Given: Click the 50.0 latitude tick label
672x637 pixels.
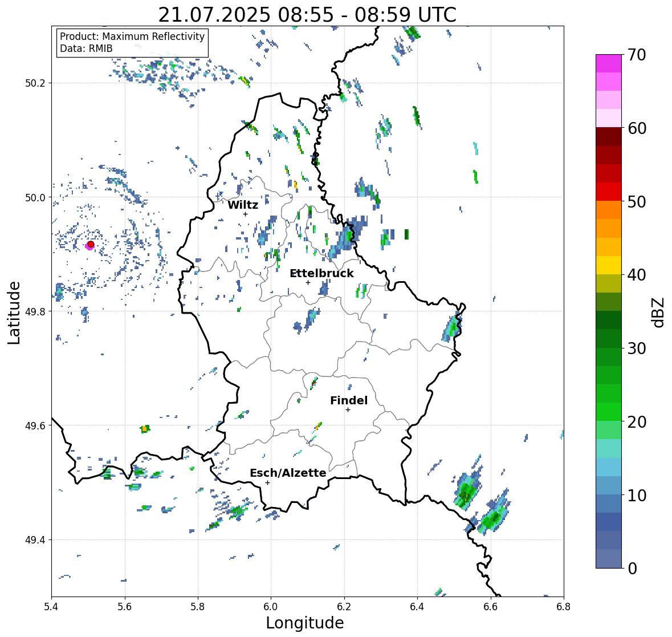Looking at the screenshot, I should click(x=35, y=198).
